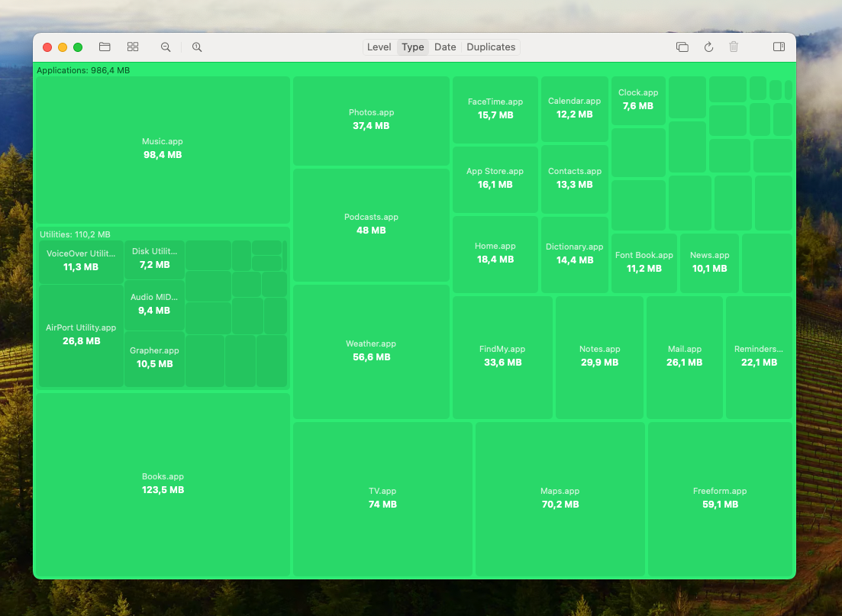Click the Mail.app block
Screen dimensions: 842x616
click(x=685, y=357)
